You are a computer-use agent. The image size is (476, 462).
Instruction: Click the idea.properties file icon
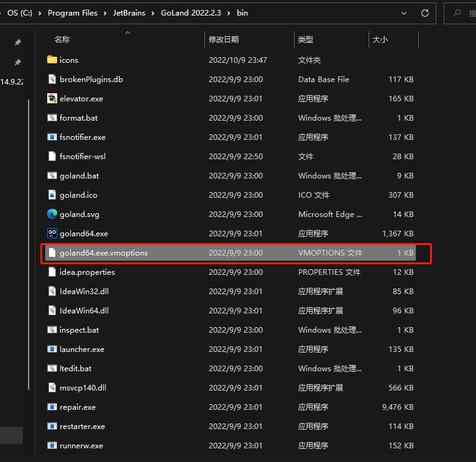tap(52, 272)
